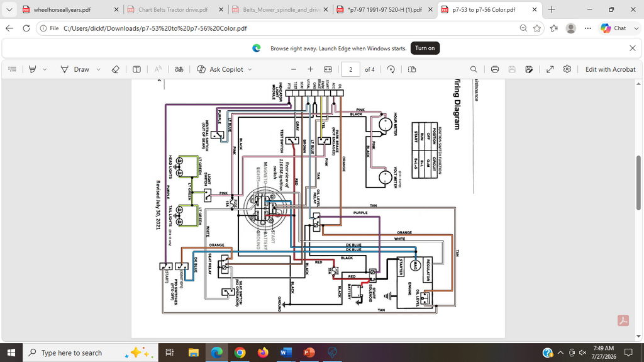The width and height of the screenshot is (644, 362).
Task: Open the Copilot Chat pane
Action: click(613, 28)
